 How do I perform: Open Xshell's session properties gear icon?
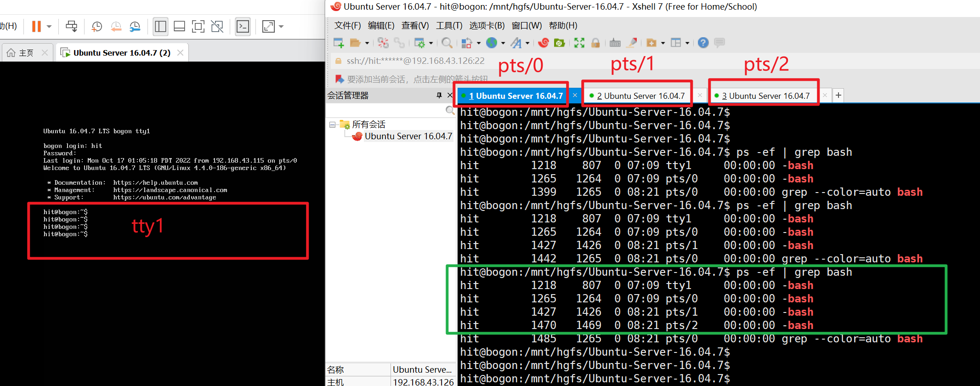(x=419, y=43)
